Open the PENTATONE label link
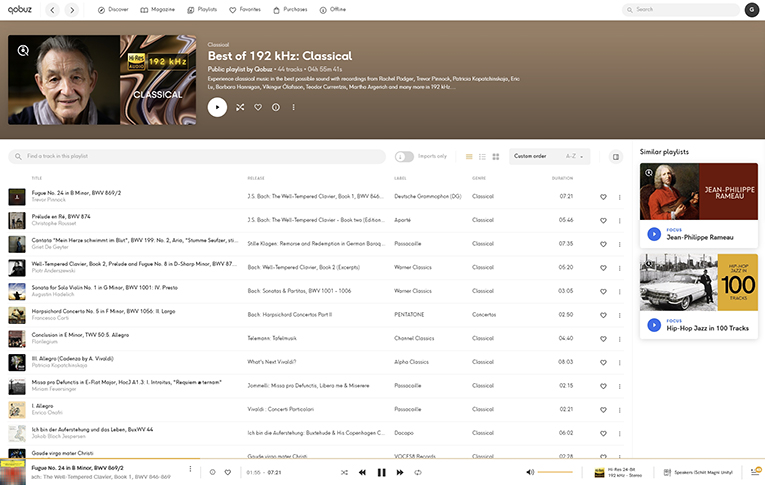 coord(409,315)
